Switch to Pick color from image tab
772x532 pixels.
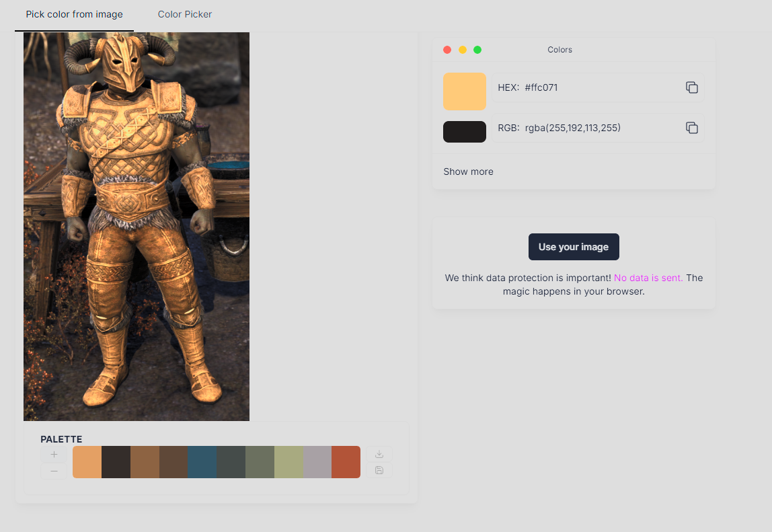pos(75,15)
